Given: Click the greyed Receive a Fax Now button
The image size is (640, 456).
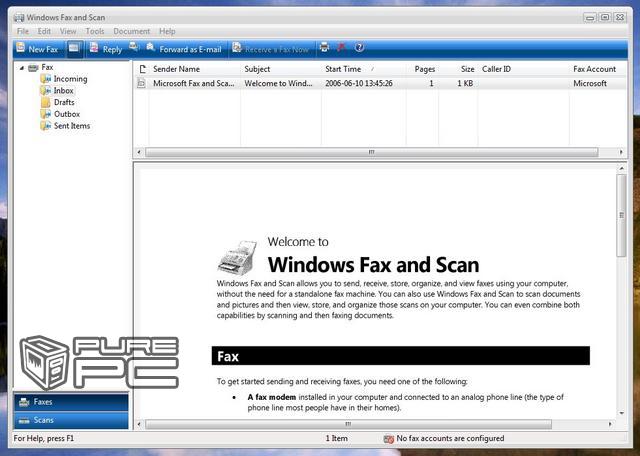Looking at the screenshot, I should [270, 49].
